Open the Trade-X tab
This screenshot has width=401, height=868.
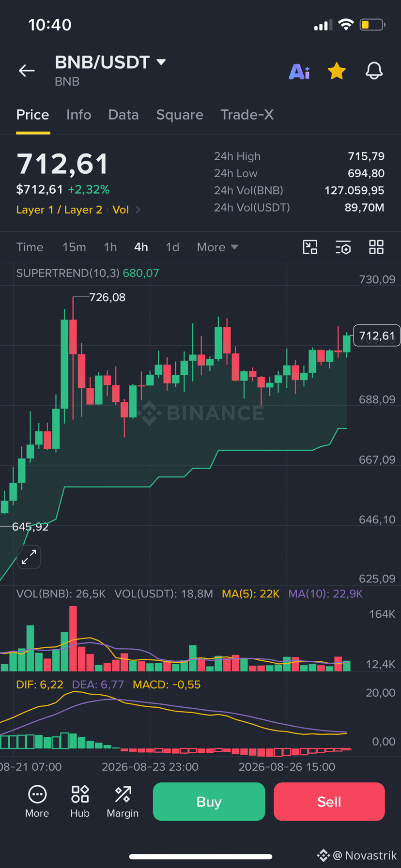pyautogui.click(x=247, y=115)
